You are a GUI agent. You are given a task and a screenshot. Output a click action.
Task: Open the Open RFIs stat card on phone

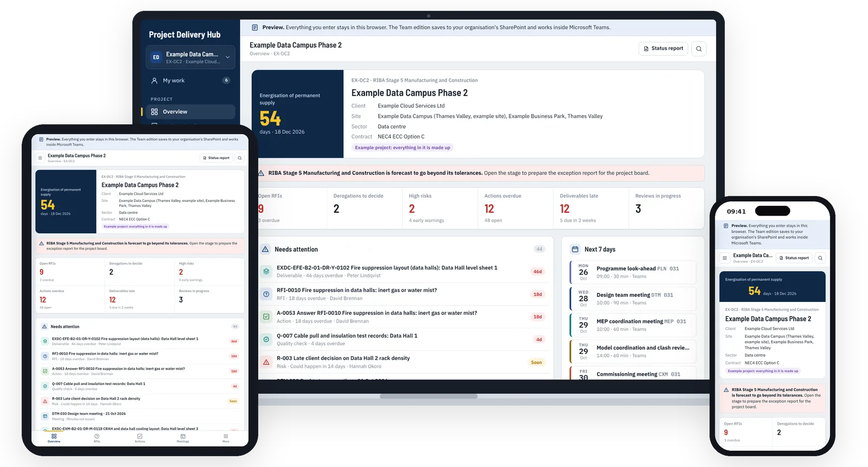coord(745,432)
